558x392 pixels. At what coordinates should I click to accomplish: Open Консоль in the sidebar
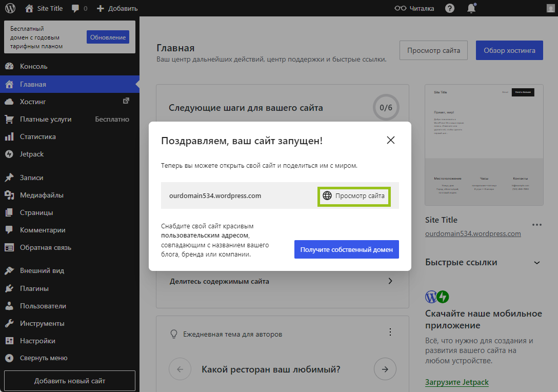point(70,66)
